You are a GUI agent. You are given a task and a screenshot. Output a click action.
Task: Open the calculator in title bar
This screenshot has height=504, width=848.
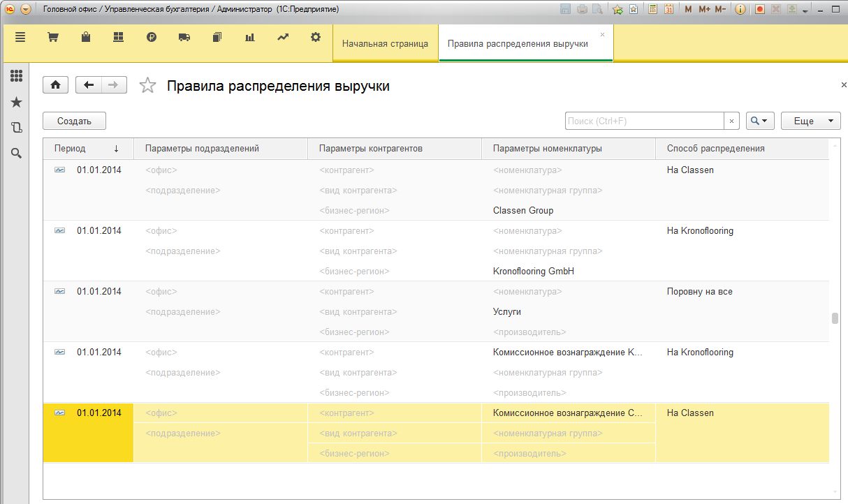pyautogui.click(x=653, y=9)
